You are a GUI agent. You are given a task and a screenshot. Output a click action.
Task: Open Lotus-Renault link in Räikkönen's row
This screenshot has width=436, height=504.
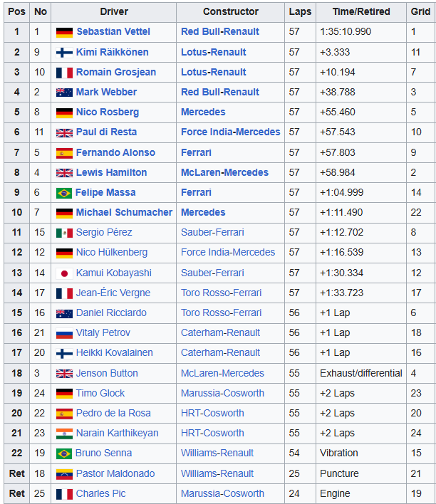(214, 52)
